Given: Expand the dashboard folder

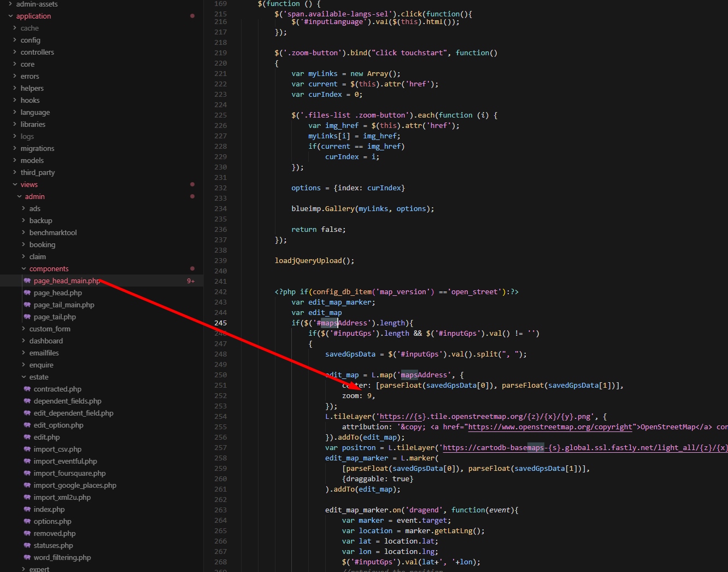Looking at the screenshot, I should 24,341.
